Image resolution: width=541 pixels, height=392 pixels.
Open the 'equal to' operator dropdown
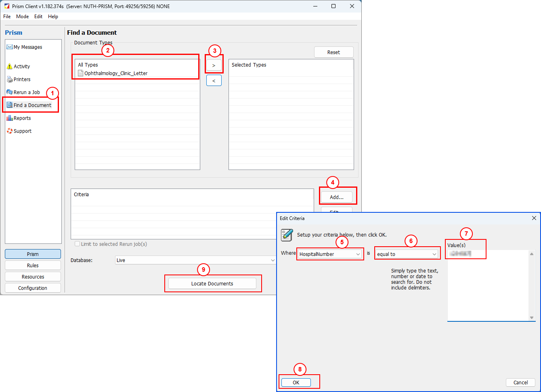[434, 254]
